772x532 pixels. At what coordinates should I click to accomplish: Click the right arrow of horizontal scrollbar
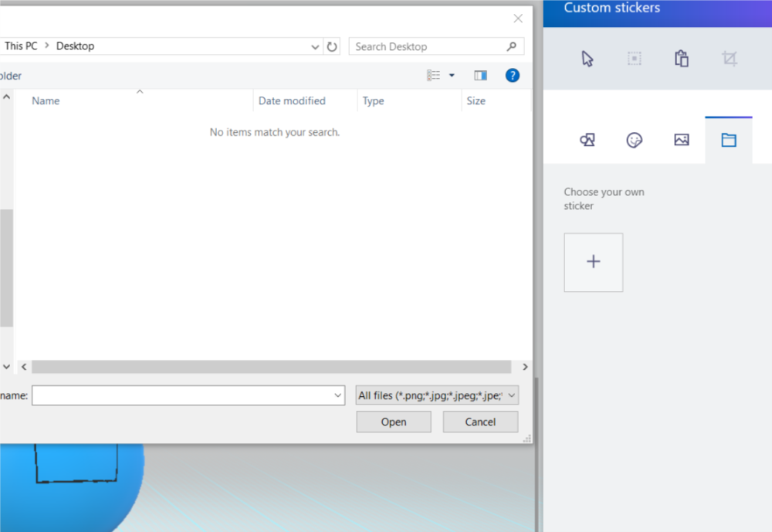click(525, 367)
